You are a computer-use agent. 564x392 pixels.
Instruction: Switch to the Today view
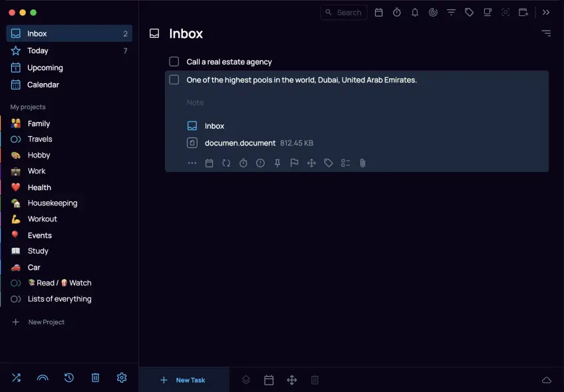tap(38, 50)
